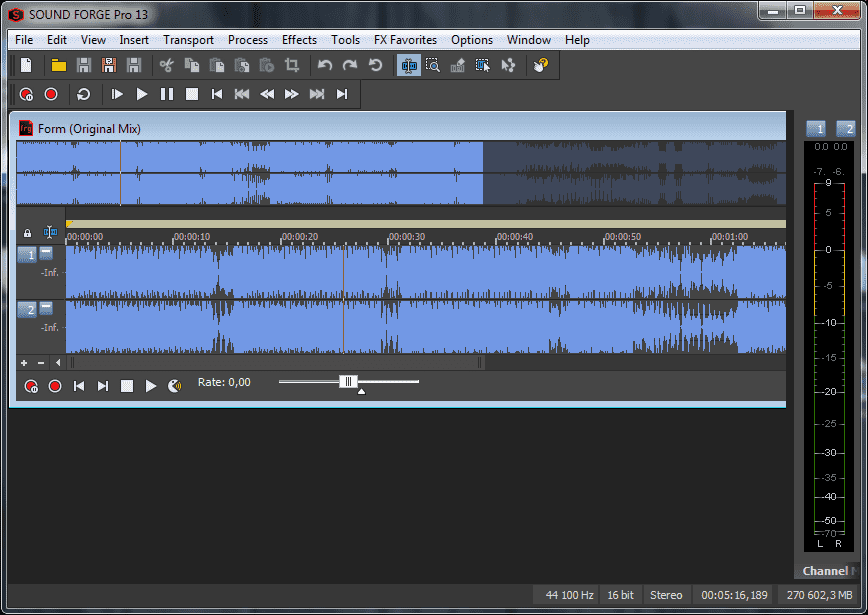Click the What's This help icon
Viewport: 868px width, 615px height.
point(541,65)
